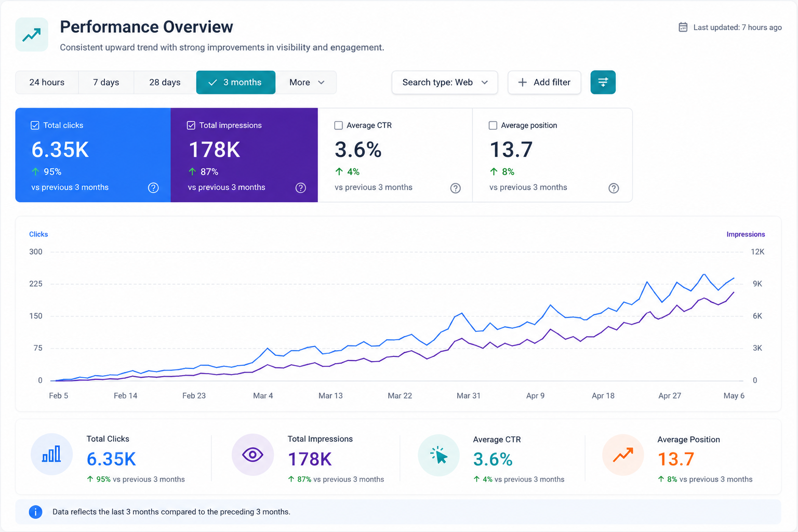This screenshot has width=798, height=532.
Task: Click help icon in Total impressions card
Action: pyautogui.click(x=301, y=188)
